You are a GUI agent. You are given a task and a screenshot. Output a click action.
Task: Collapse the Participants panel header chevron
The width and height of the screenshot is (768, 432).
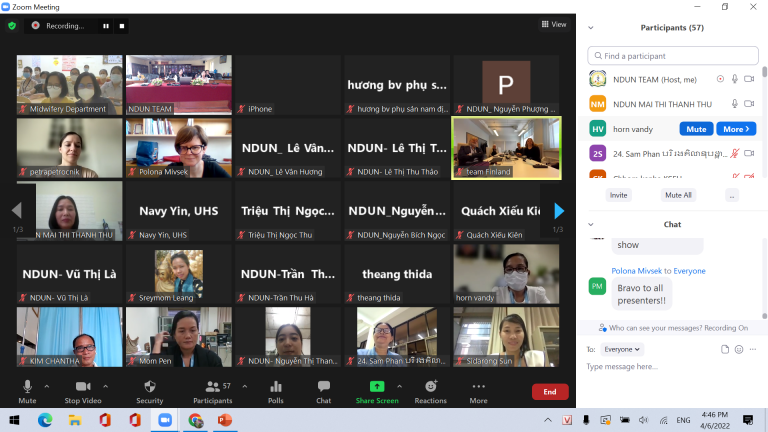[591, 27]
